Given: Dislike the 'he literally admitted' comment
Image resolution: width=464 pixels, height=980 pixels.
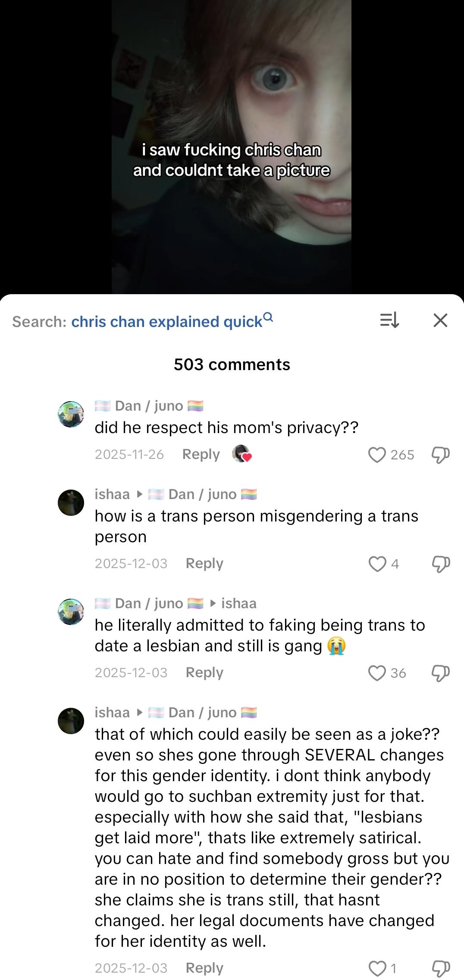Looking at the screenshot, I should tap(440, 673).
